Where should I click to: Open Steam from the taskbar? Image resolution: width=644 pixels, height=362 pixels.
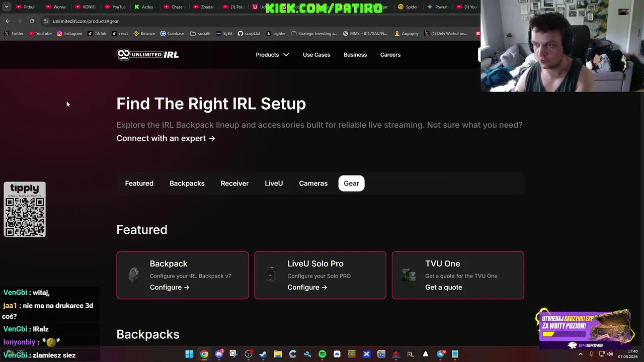point(263,354)
